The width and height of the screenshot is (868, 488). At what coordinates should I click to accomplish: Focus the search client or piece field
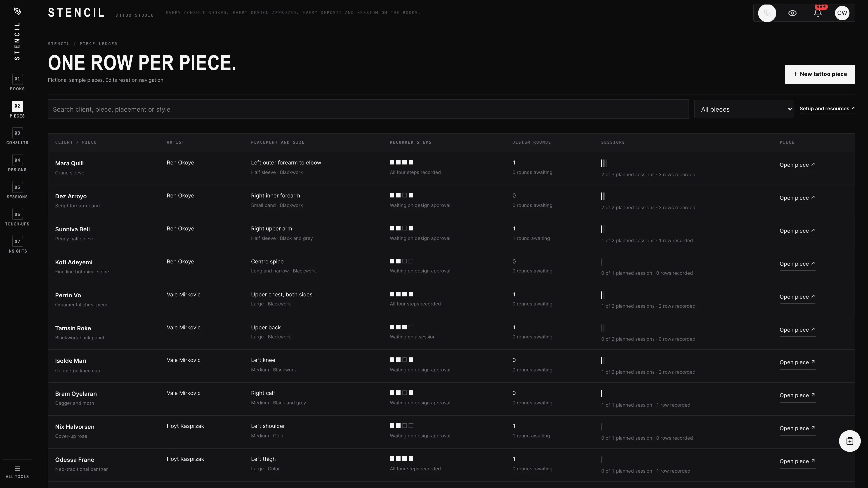[368, 109]
